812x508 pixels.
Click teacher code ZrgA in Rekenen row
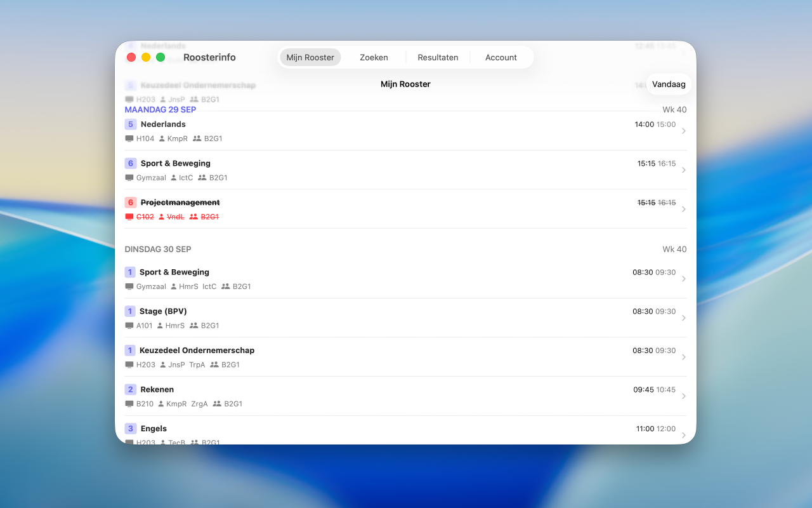199,404
